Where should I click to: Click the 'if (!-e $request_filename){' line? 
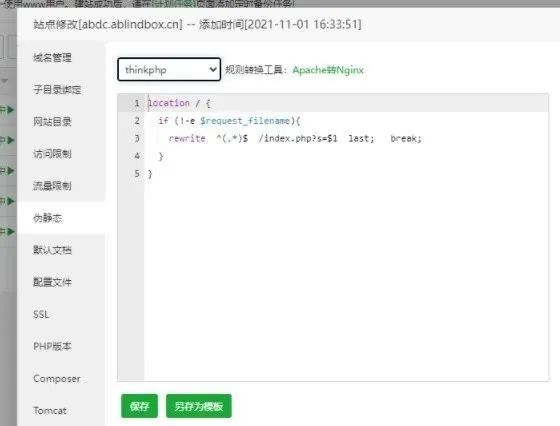(229, 121)
